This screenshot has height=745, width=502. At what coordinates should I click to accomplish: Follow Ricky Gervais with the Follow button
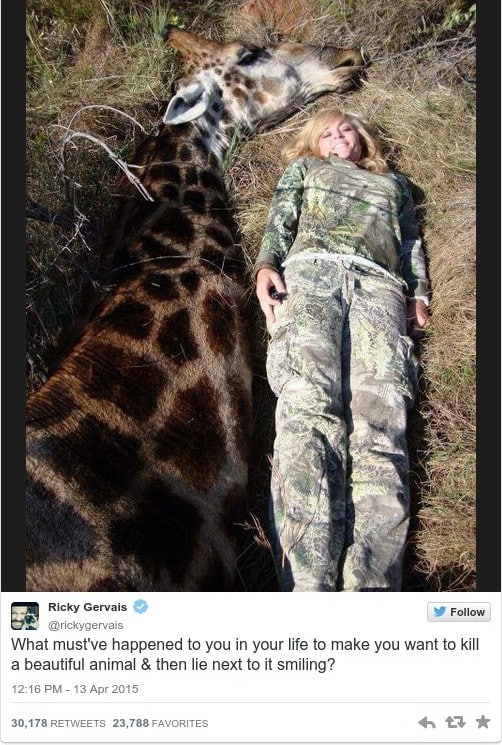[x=459, y=612]
